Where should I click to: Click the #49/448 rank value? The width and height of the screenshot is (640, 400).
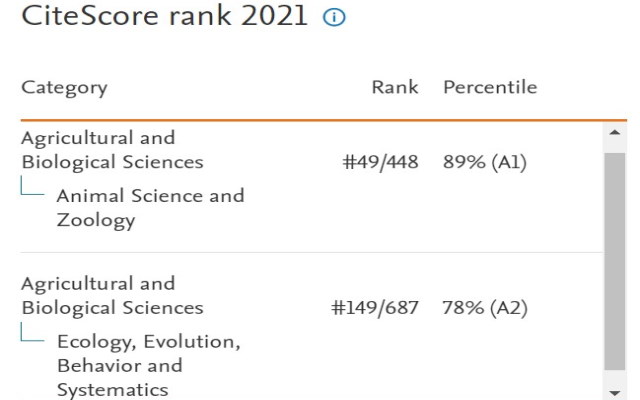click(x=380, y=162)
